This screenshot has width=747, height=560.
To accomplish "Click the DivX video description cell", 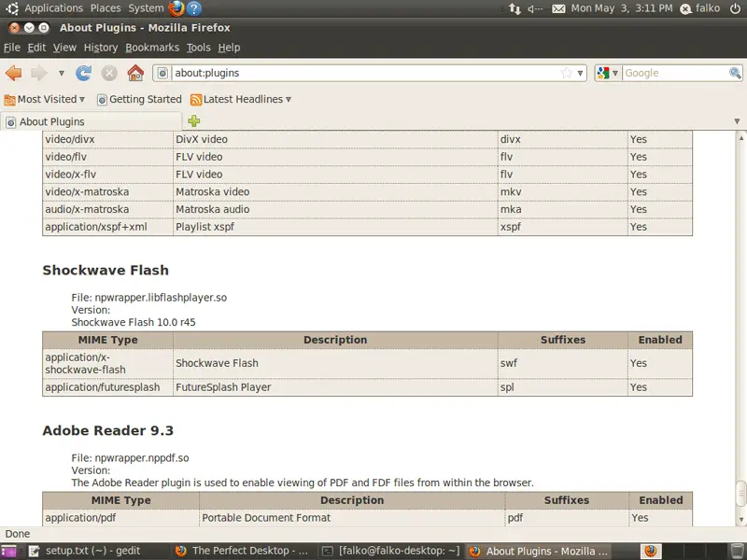I will [x=335, y=139].
